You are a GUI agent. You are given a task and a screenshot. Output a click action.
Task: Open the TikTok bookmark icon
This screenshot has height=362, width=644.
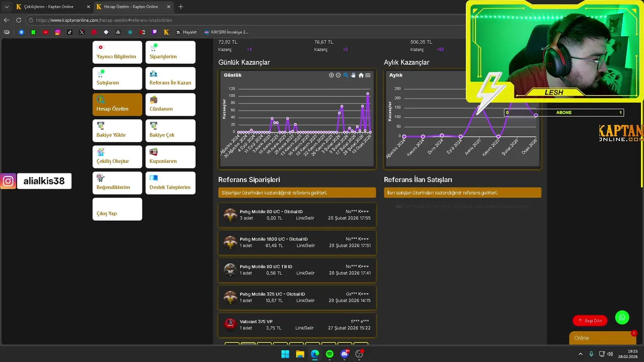coord(70,32)
